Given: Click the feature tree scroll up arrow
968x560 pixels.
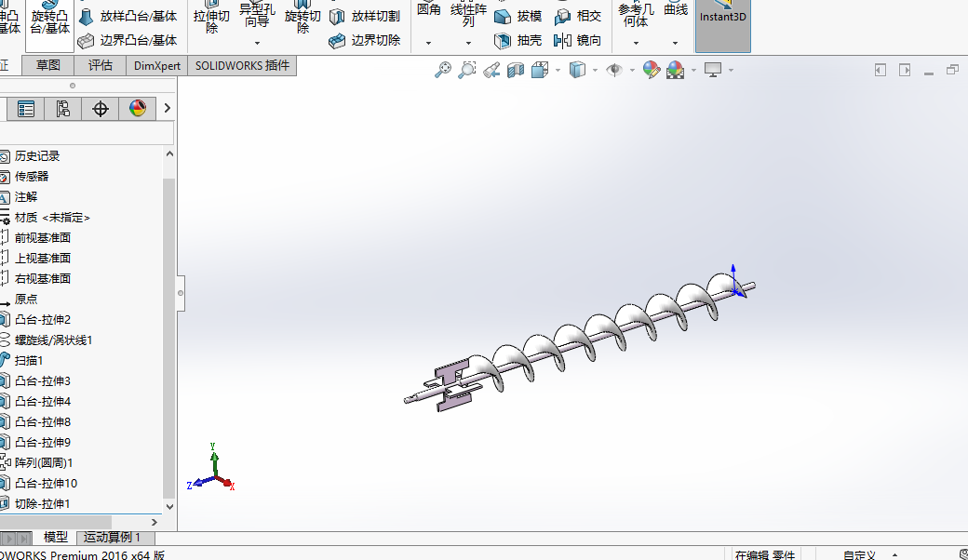Looking at the screenshot, I should point(169,153).
